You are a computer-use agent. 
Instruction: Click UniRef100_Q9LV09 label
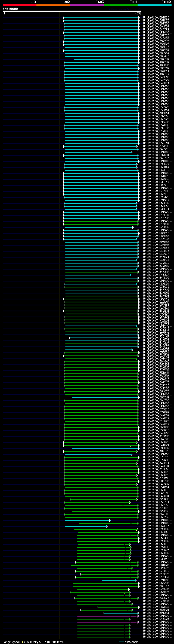point(156,53)
